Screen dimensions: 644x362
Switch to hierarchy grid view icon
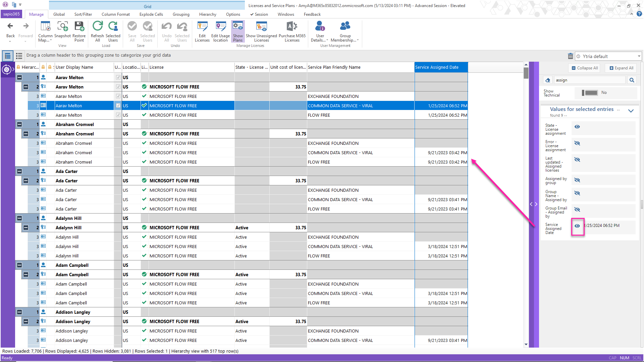(8, 56)
